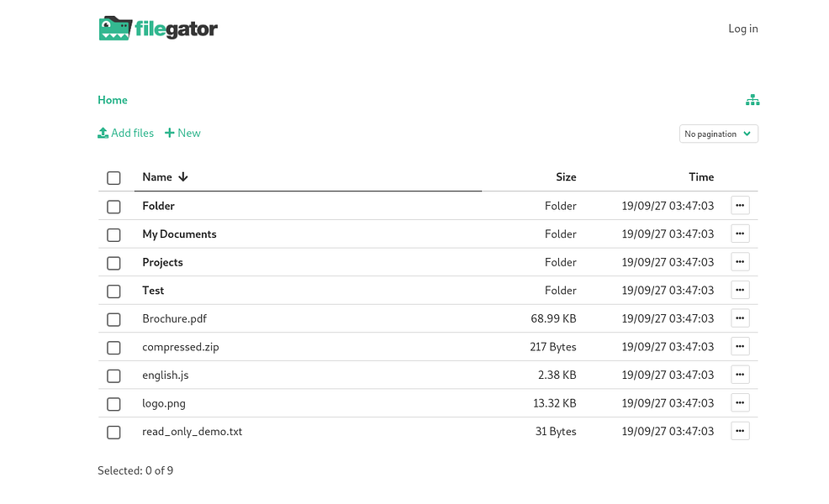
Task: Select the checkbox for english.js
Action: click(114, 375)
